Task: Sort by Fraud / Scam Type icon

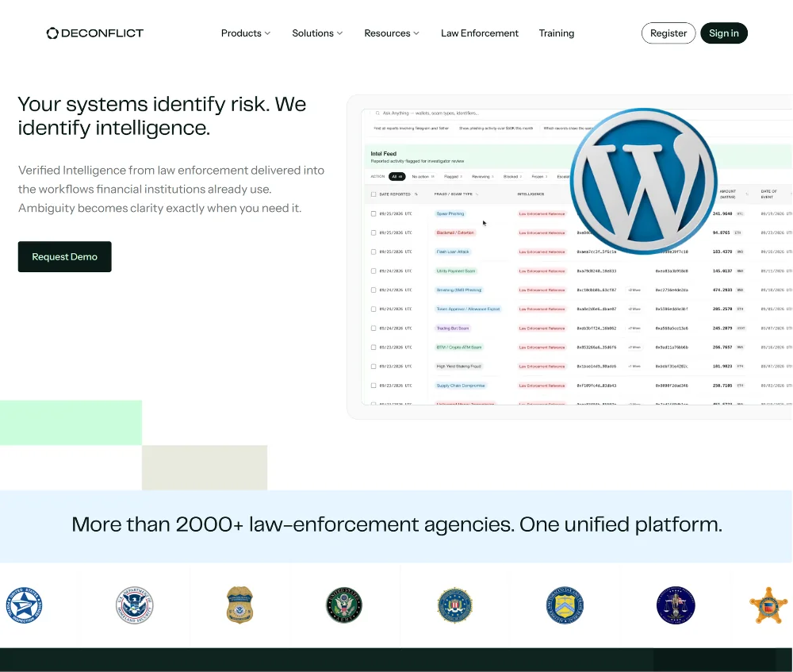Action: click(477, 194)
